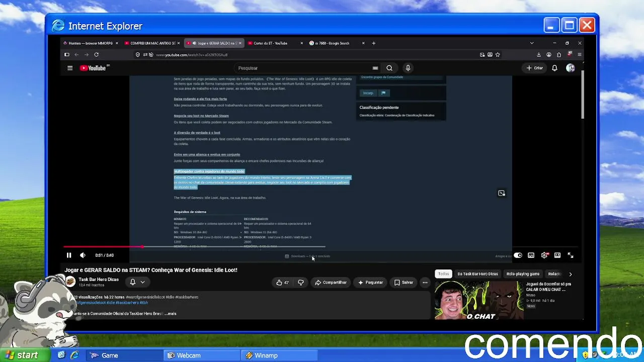The width and height of the screenshot is (644, 362).
Task: Open more actions ellipsis under the video
Action: point(425,283)
